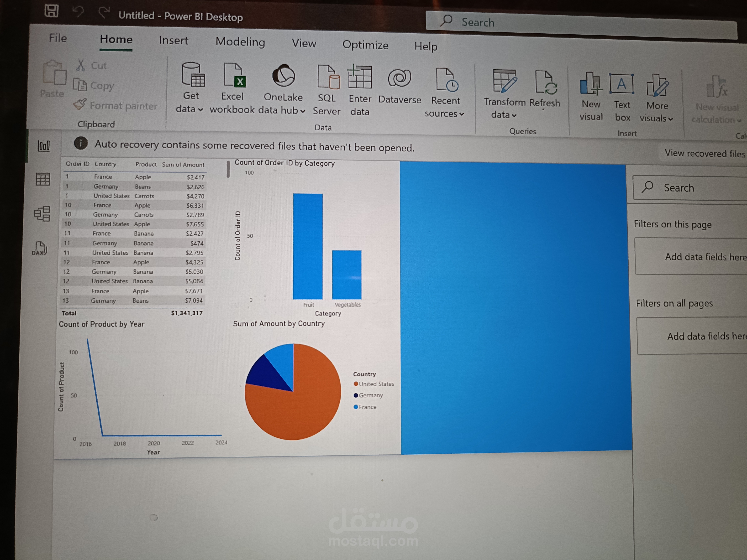This screenshot has width=747, height=560.
Task: Click the Beans cell in $7,094 row
Action: point(141,301)
